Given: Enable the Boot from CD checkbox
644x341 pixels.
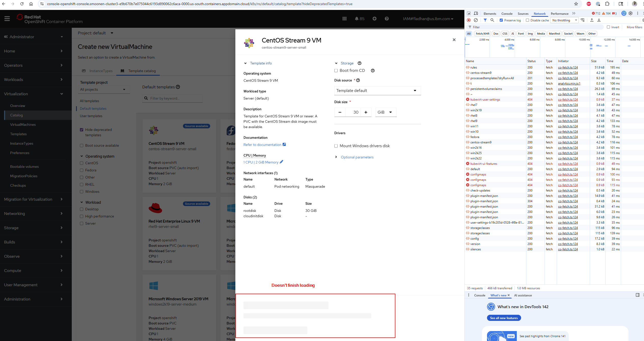Looking at the screenshot, I should [x=336, y=71].
